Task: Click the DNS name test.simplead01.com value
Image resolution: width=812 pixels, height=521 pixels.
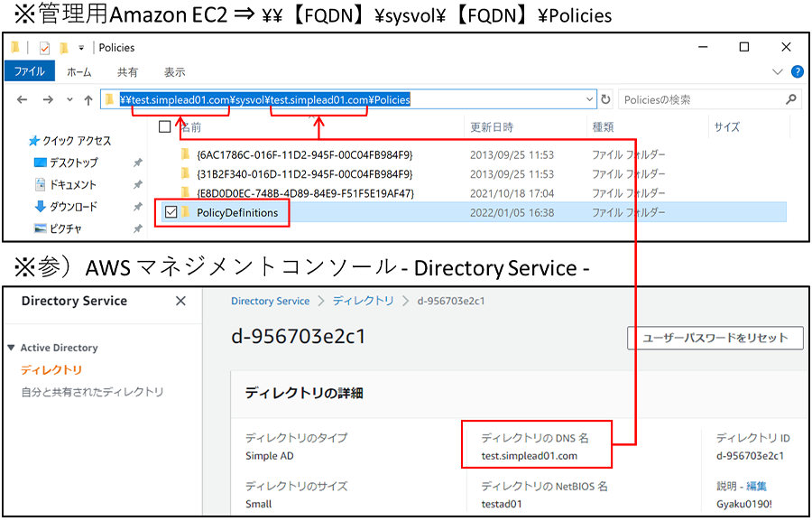Action: [x=530, y=456]
